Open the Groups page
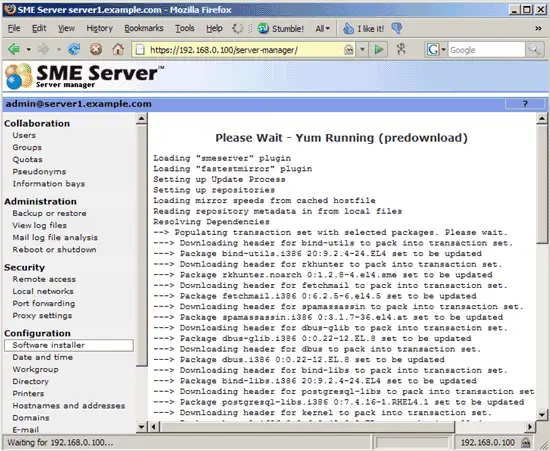550x451 pixels. click(x=27, y=147)
